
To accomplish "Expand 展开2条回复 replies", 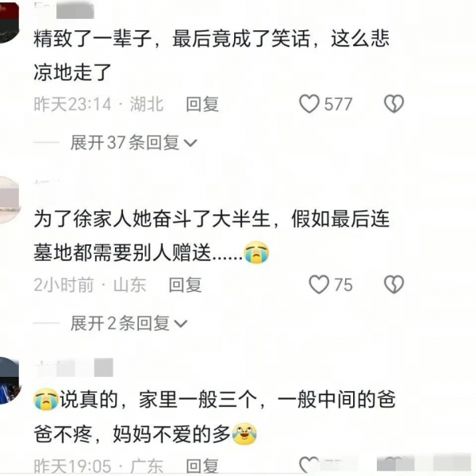I will coord(129,323).
